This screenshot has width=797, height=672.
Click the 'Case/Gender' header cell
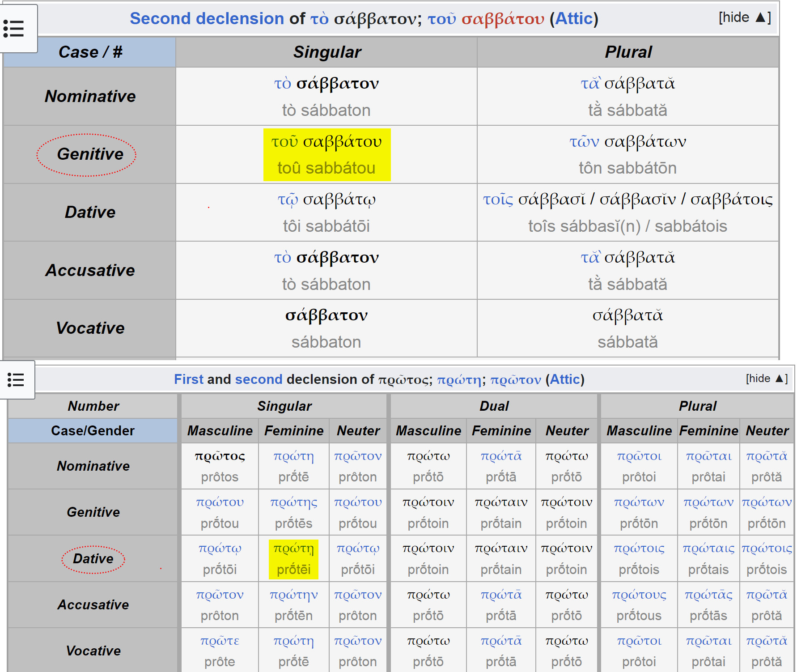tap(93, 430)
